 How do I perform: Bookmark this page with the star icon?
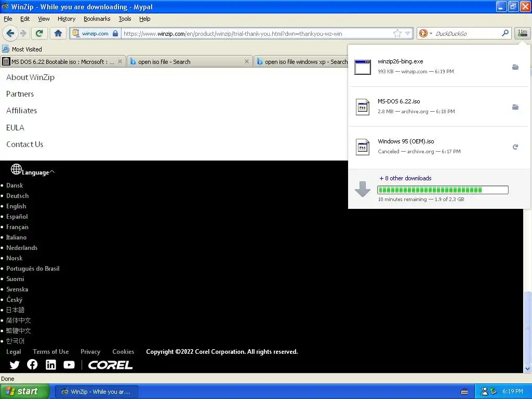pyautogui.click(x=397, y=33)
